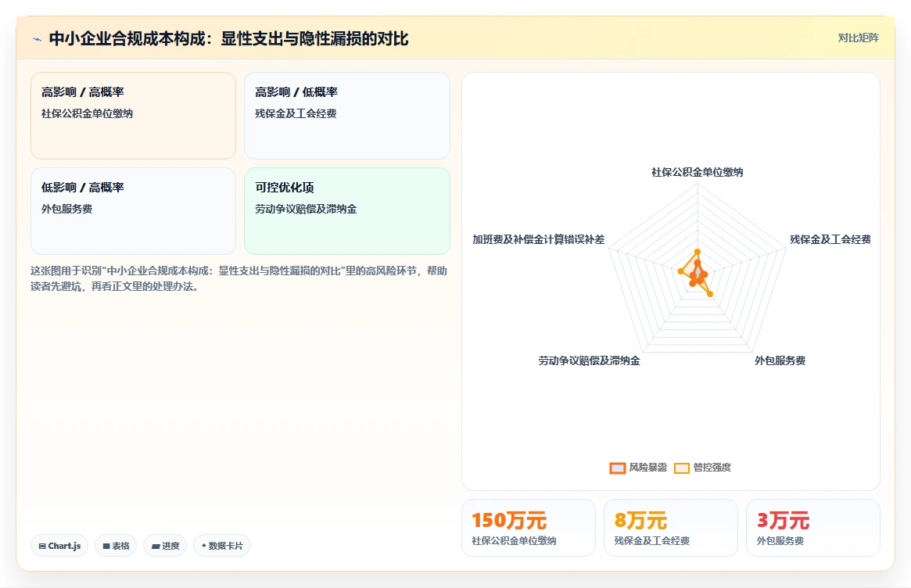Image resolution: width=911 pixels, height=588 pixels.
Task: Toggle the 管控强度 legend swatch
Action: coord(682,468)
